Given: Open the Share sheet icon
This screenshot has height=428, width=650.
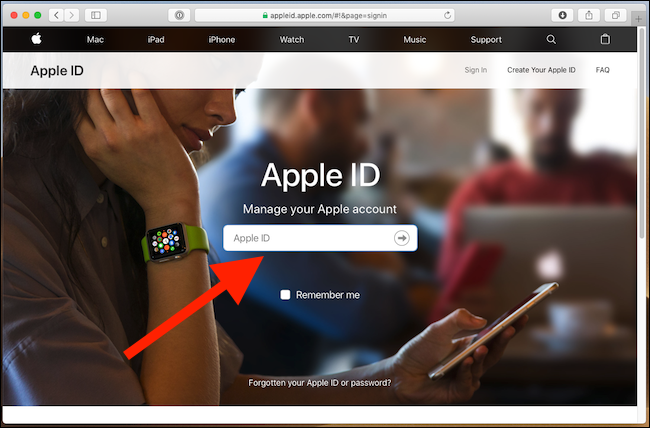Looking at the screenshot, I should pyautogui.click(x=589, y=15).
